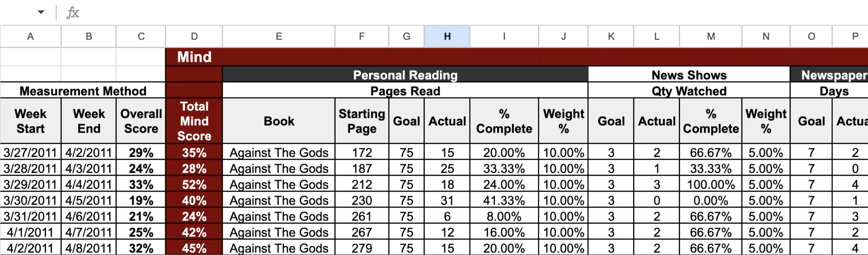Click the 52% Total Mind Score cell

click(x=194, y=184)
